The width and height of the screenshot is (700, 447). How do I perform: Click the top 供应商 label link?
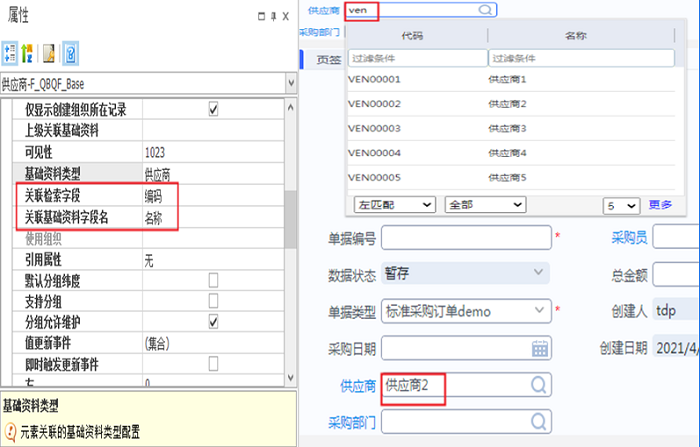coord(324,11)
